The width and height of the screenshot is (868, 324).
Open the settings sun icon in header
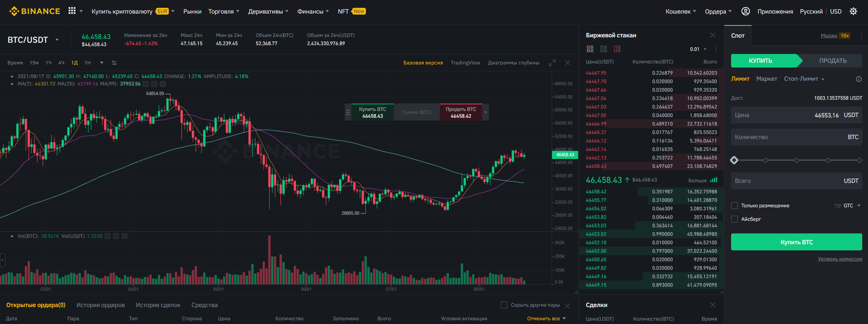(853, 11)
